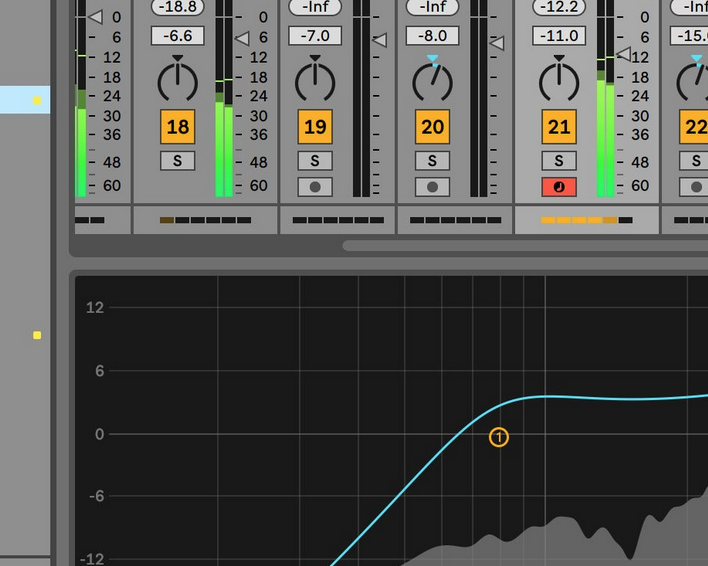Mute track 21 via its activator
This screenshot has height=566, width=708.
(559, 127)
